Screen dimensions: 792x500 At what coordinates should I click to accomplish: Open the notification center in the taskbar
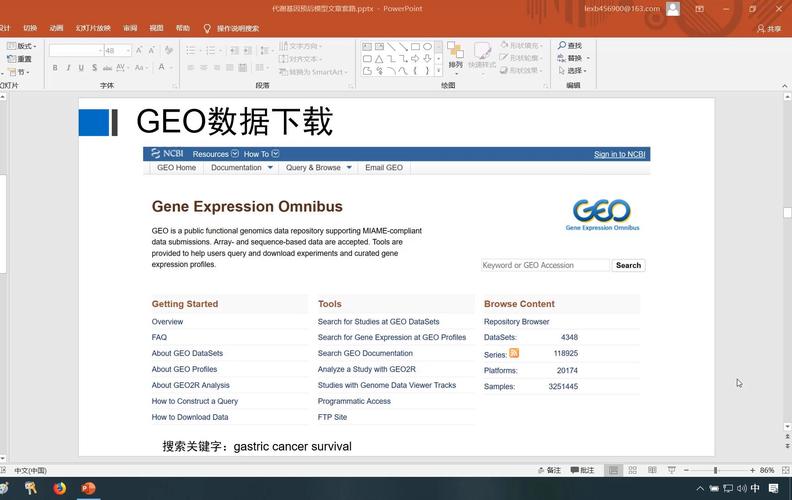(773, 488)
